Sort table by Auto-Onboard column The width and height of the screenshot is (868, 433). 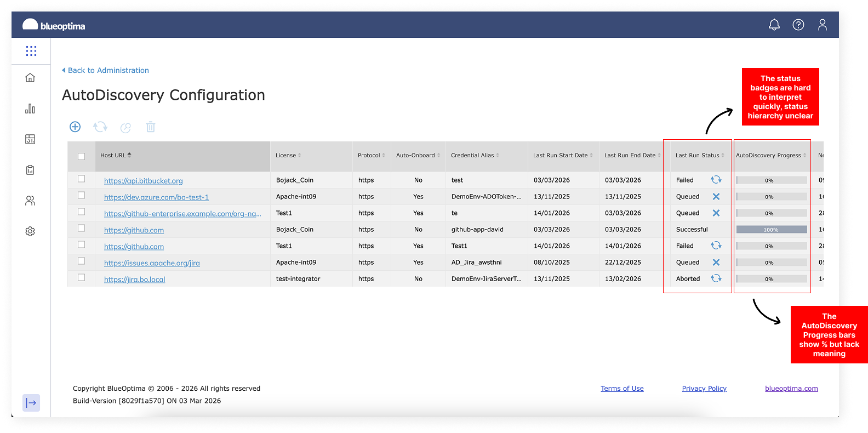coord(418,155)
